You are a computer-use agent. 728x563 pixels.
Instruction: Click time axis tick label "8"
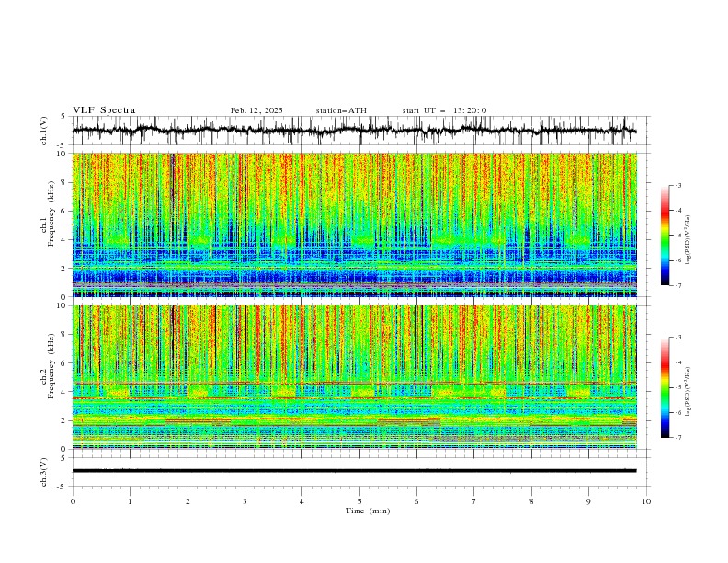531,501
